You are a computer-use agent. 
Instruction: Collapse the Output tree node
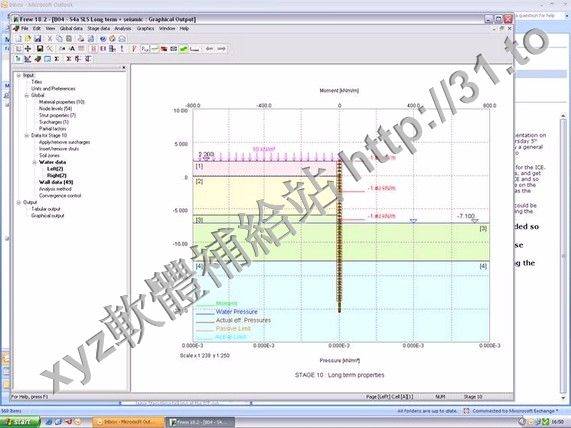tap(19, 203)
